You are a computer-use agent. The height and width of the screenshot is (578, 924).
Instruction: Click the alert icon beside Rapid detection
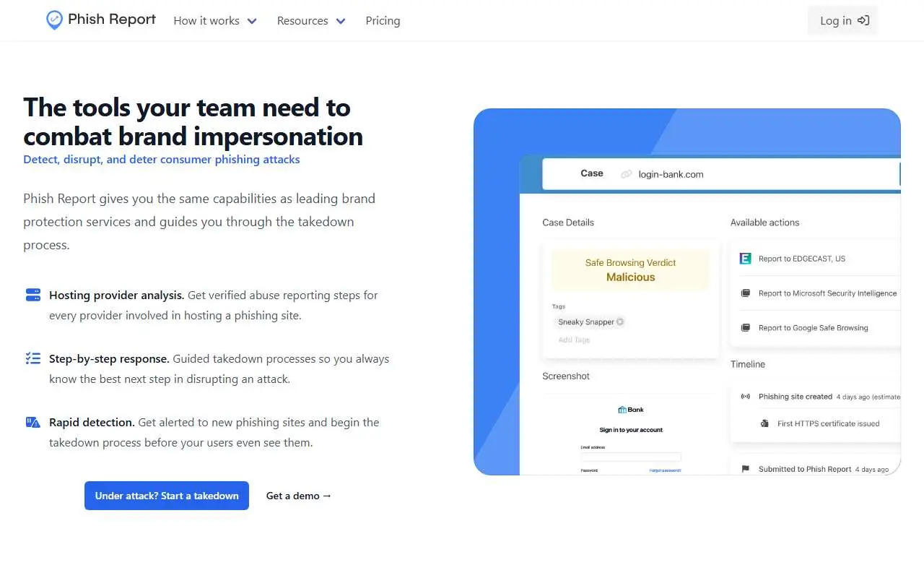pos(32,422)
